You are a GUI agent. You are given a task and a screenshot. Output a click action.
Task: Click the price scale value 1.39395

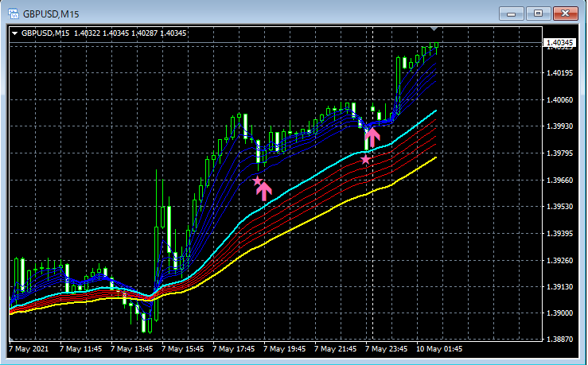pyautogui.click(x=560, y=234)
